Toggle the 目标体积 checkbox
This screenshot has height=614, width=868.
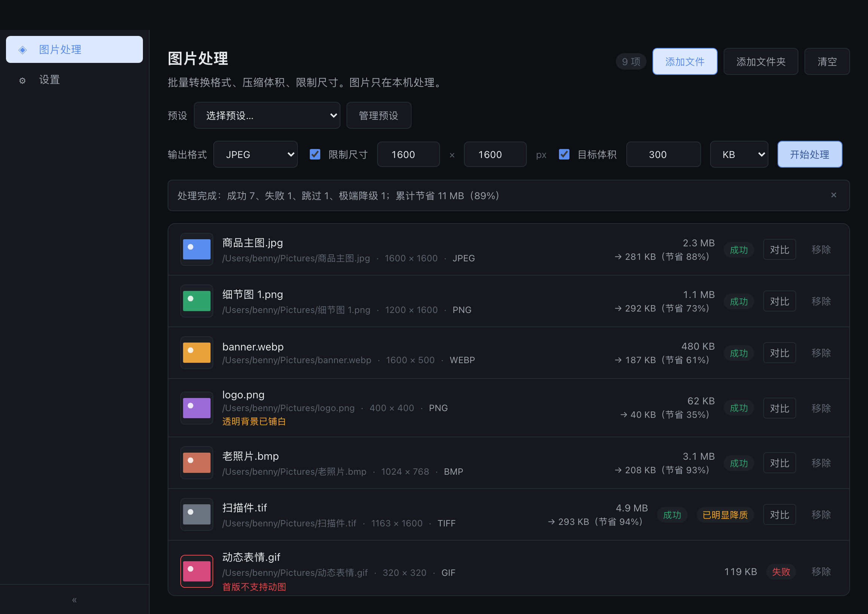point(564,154)
